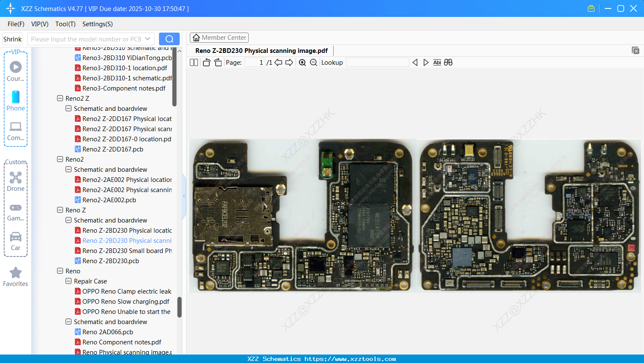Click the file tree vertical scrollbar thumb
The image size is (644, 363).
tap(179, 307)
